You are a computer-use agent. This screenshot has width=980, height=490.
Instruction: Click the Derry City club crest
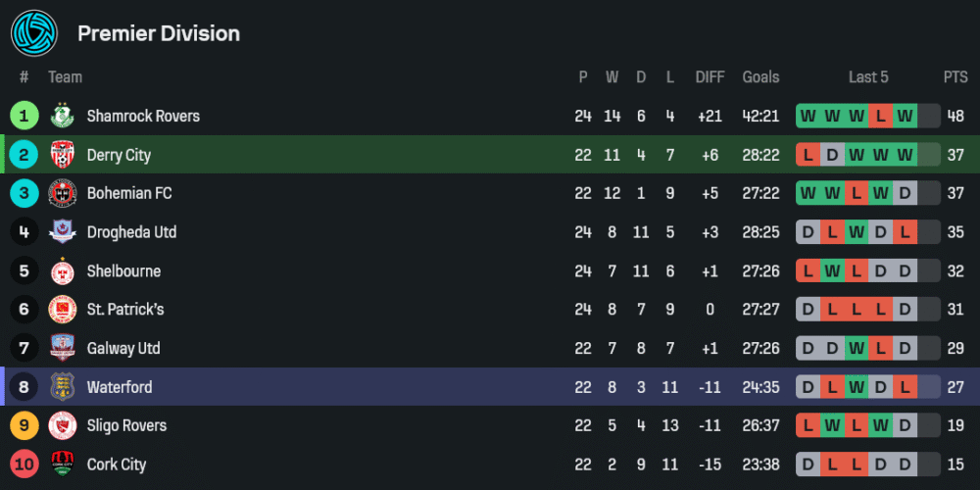click(63, 155)
